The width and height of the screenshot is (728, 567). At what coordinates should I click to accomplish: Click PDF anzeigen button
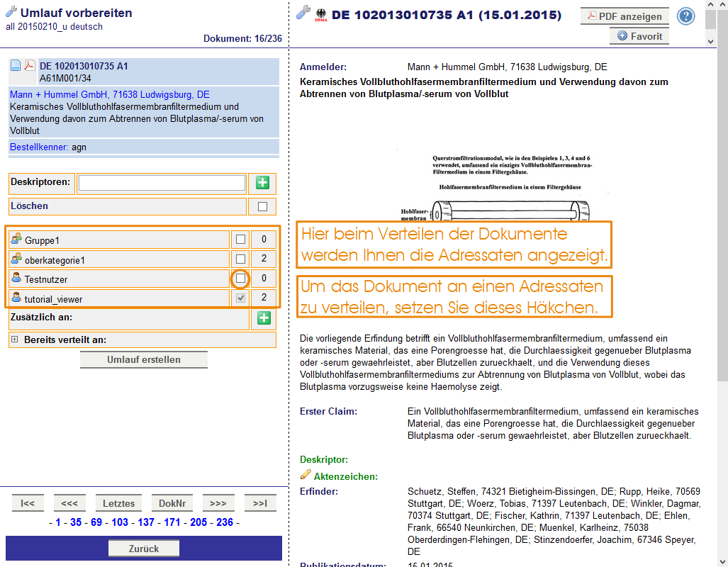(x=625, y=16)
